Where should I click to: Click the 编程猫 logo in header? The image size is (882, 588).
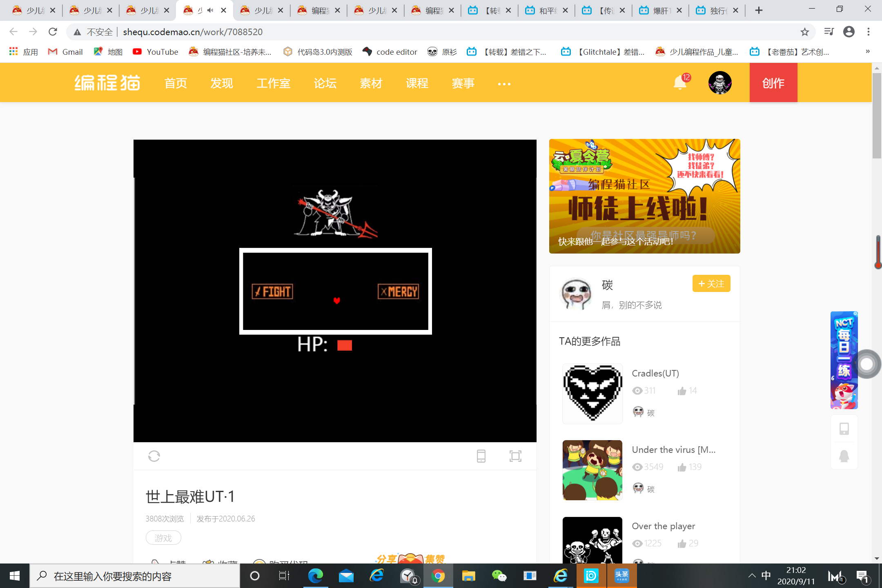(x=107, y=82)
